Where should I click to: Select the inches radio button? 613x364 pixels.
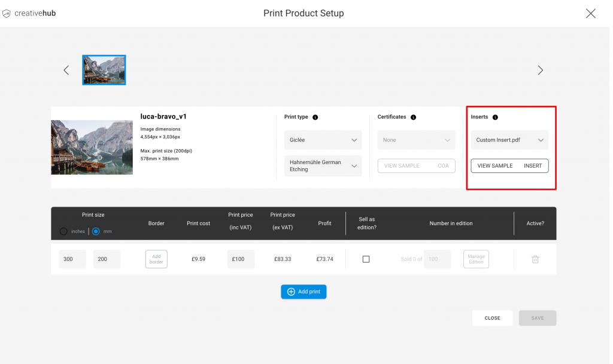63,232
